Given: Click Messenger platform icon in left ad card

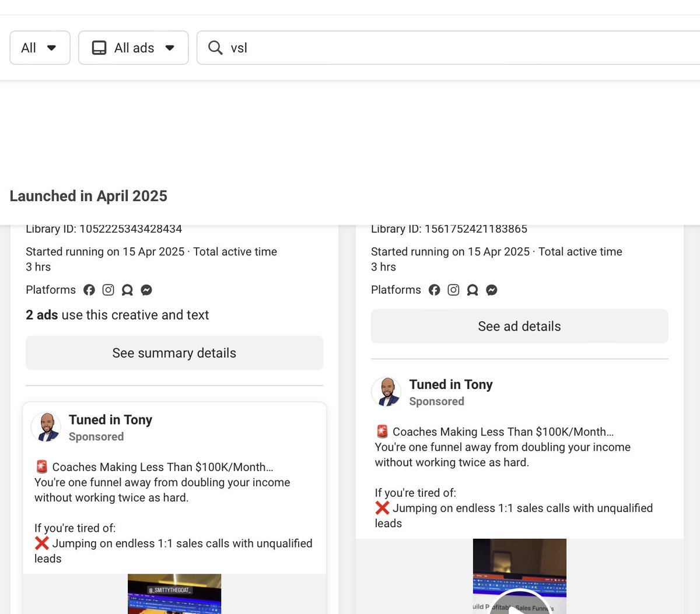Looking at the screenshot, I should coord(146,290).
